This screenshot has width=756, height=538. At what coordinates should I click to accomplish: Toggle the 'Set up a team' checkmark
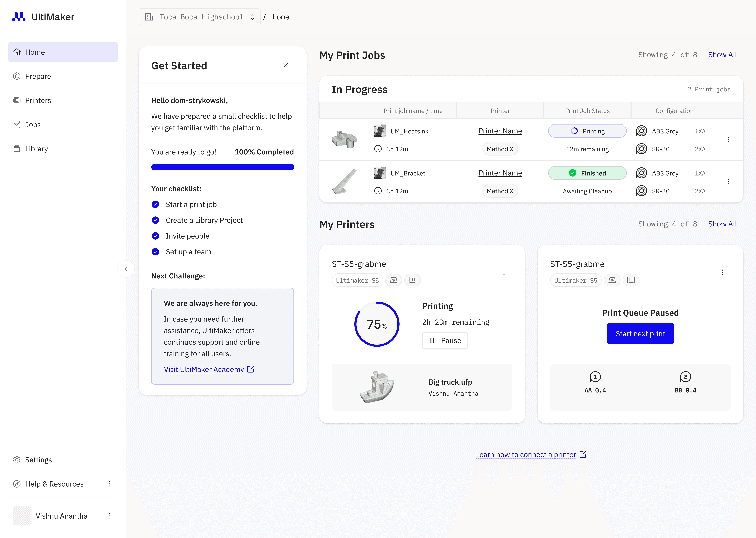tap(155, 252)
